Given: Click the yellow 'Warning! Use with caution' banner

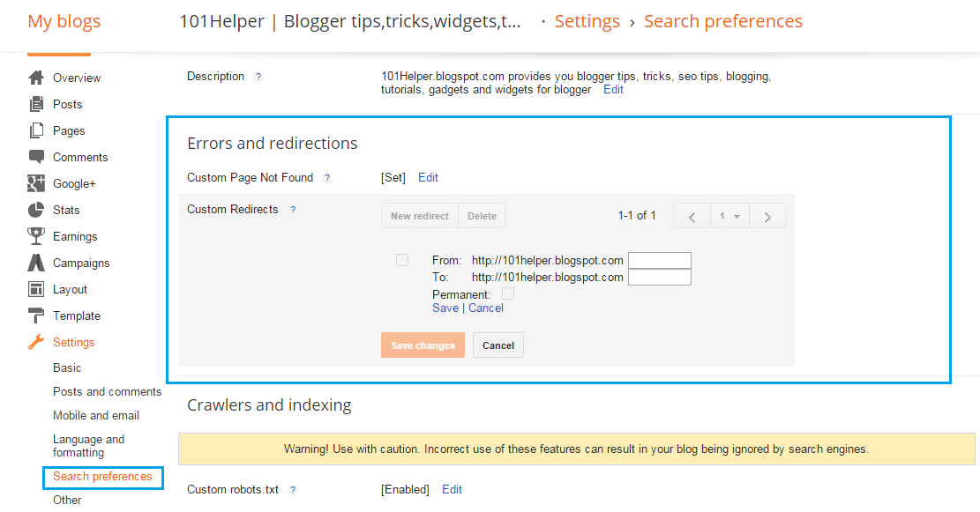Looking at the screenshot, I should pos(576,449).
